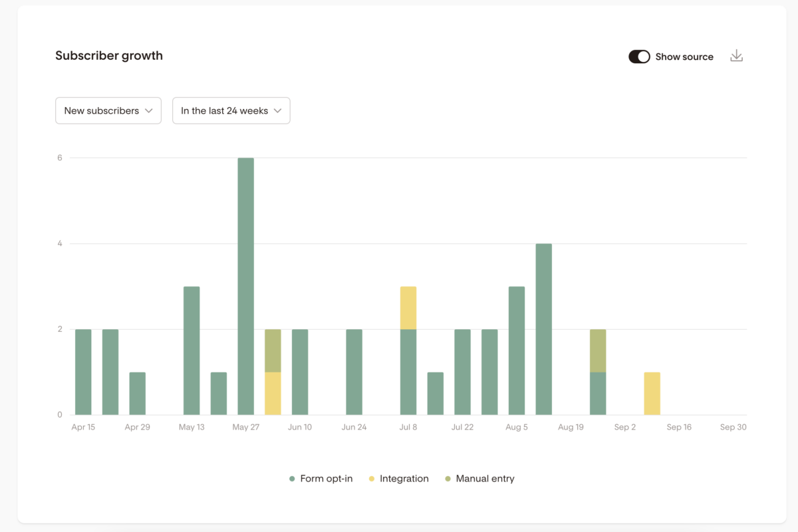Toggle Integration legend item
This screenshot has width=798, height=532.
(404, 479)
